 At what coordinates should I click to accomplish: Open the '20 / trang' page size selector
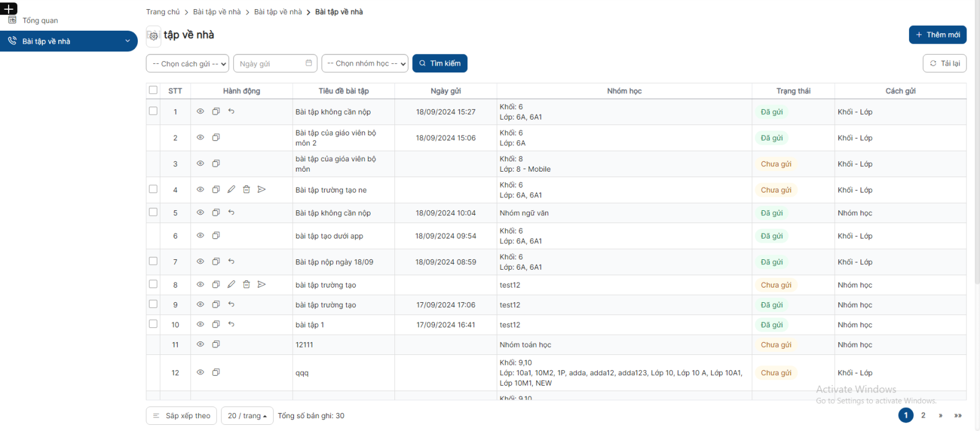pyautogui.click(x=247, y=416)
